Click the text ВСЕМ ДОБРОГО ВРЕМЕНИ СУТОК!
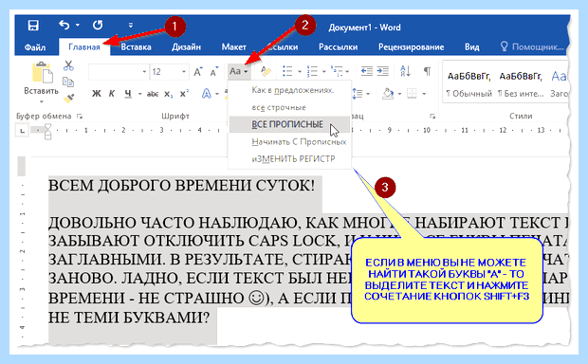 [x=181, y=186]
